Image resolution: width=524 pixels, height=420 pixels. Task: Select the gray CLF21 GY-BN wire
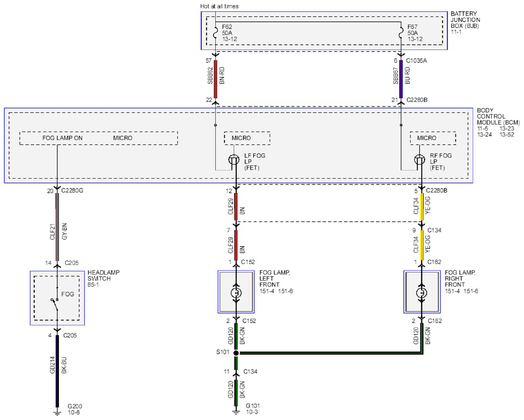(x=57, y=227)
